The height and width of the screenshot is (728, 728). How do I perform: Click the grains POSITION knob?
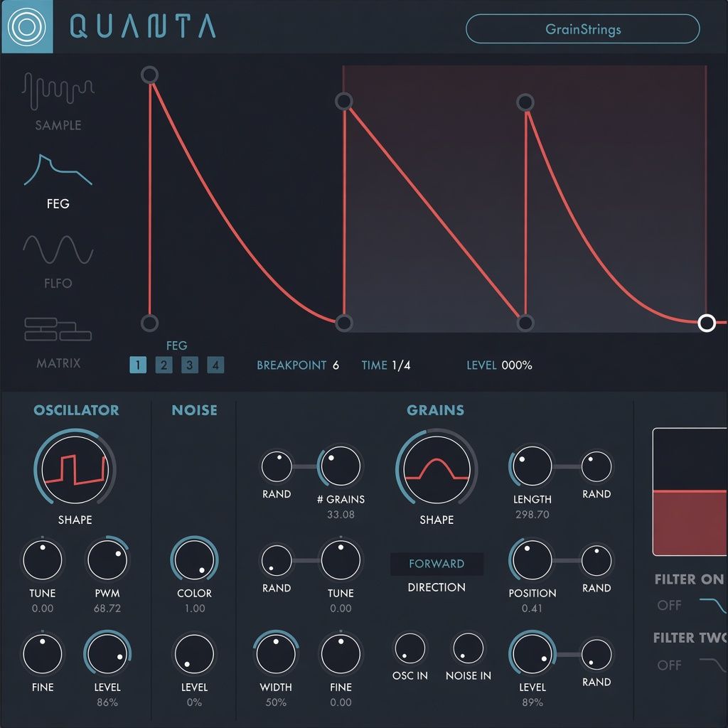click(x=532, y=560)
